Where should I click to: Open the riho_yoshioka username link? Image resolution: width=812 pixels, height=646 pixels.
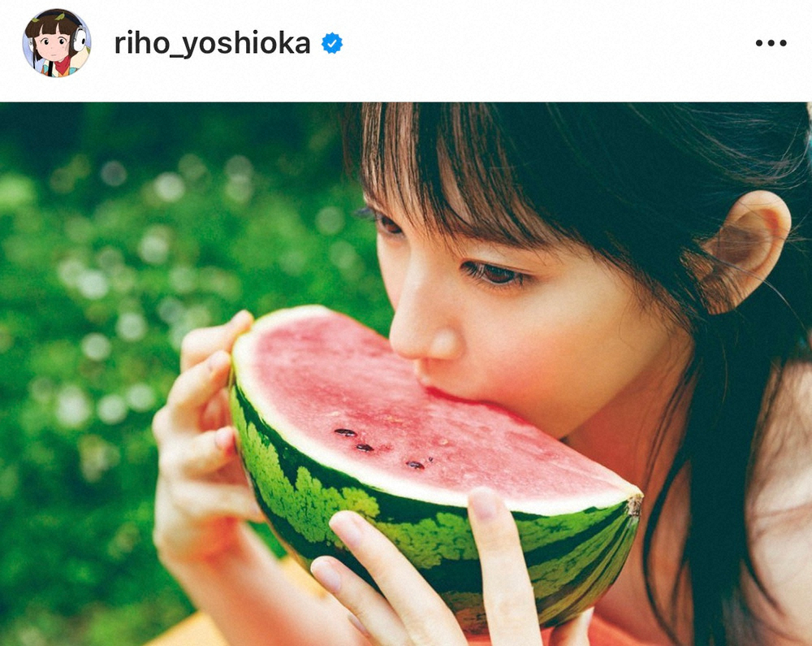coord(212,44)
